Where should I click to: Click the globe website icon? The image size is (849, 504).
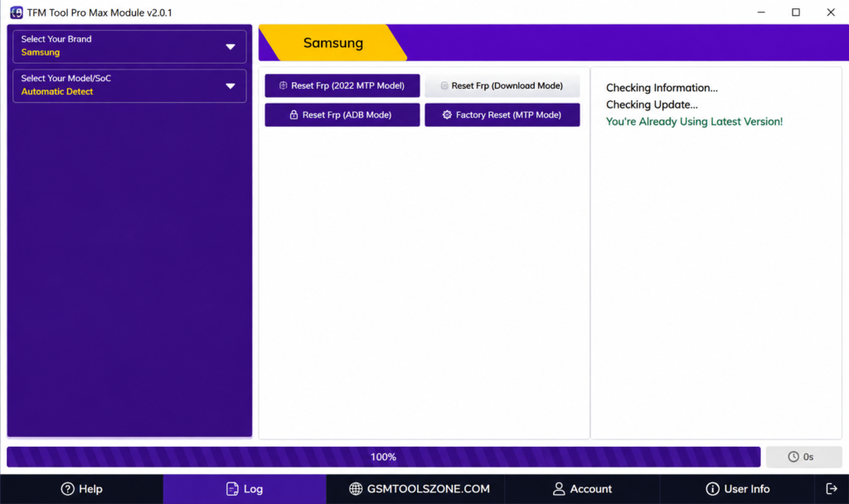[x=356, y=489]
